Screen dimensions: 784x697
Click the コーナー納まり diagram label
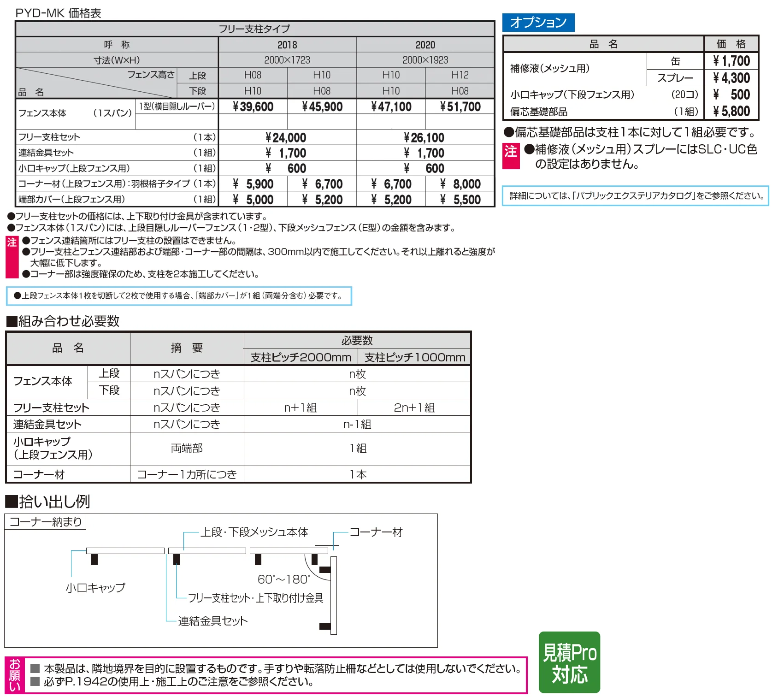45,522
